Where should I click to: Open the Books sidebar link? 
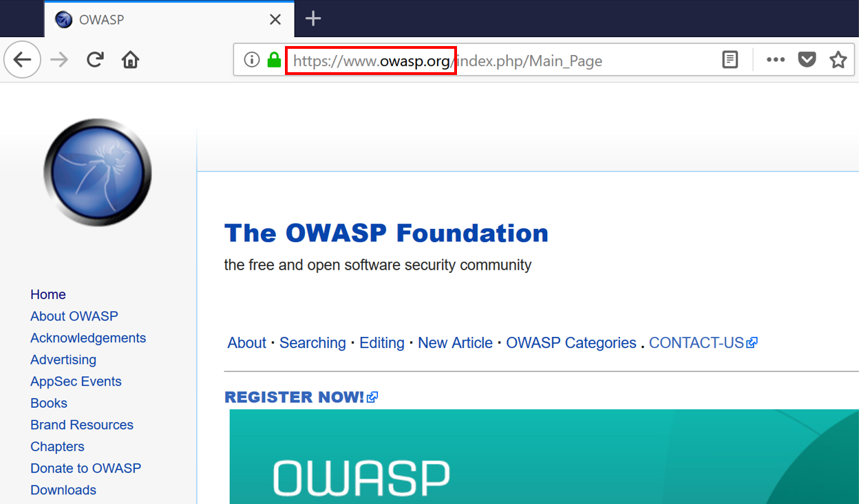pos(49,403)
